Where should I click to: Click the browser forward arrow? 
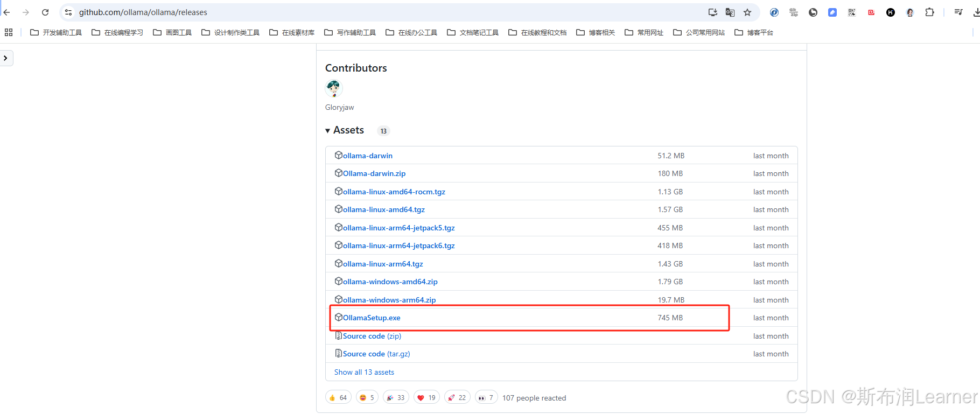click(x=26, y=12)
